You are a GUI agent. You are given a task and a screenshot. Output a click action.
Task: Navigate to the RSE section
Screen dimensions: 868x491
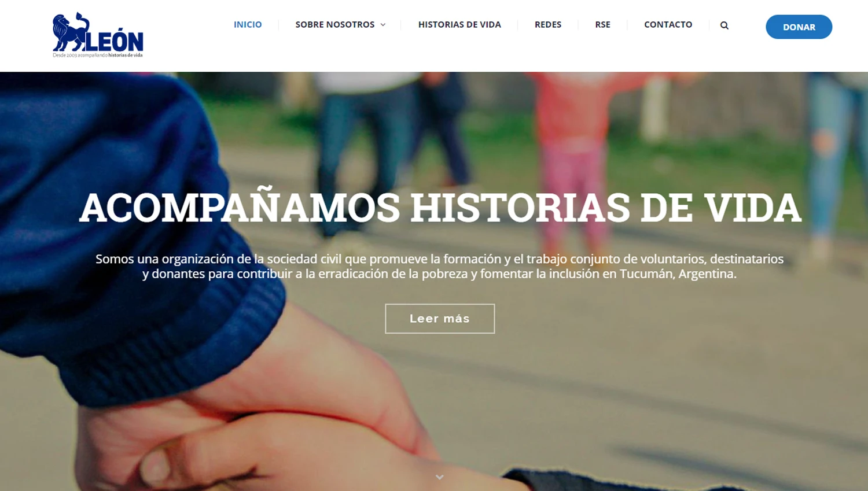click(x=602, y=24)
